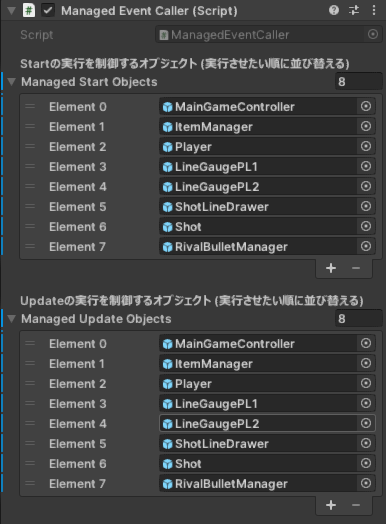Open component preset selector icon
Image resolution: width=386 pixels, height=524 pixels.
click(354, 10)
